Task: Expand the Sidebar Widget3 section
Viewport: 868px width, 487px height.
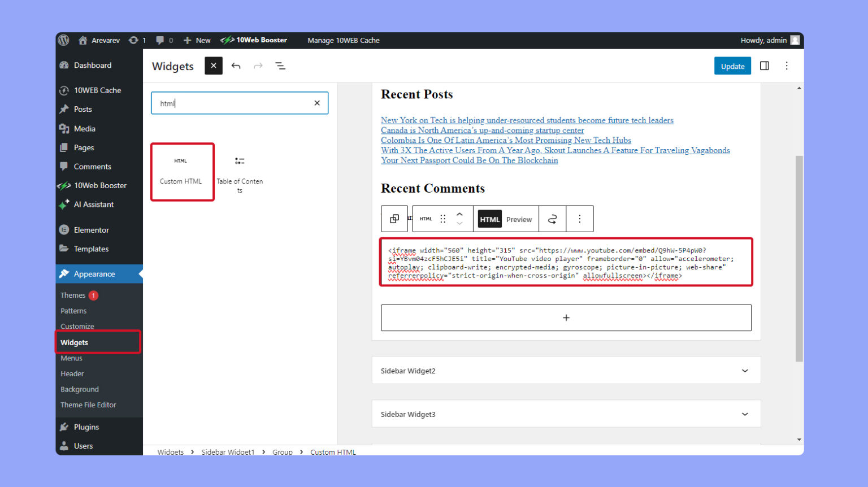Action: coord(745,414)
